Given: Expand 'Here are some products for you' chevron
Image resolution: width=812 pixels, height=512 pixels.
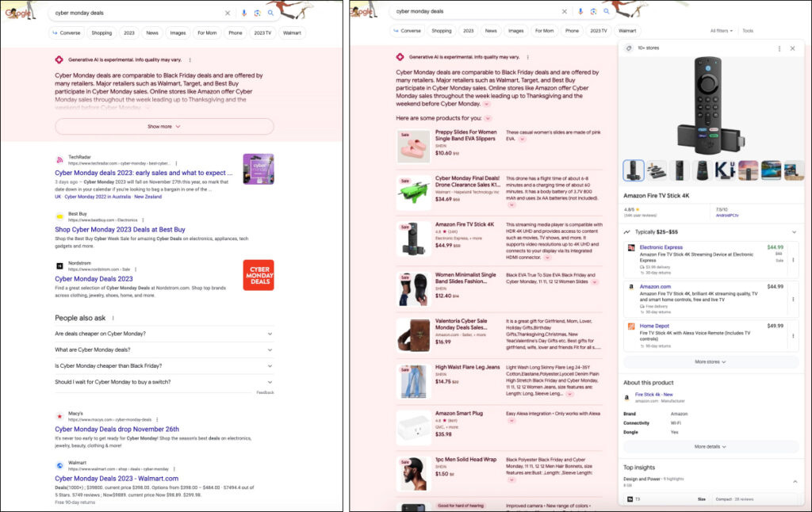Looking at the screenshot, I should 488,119.
